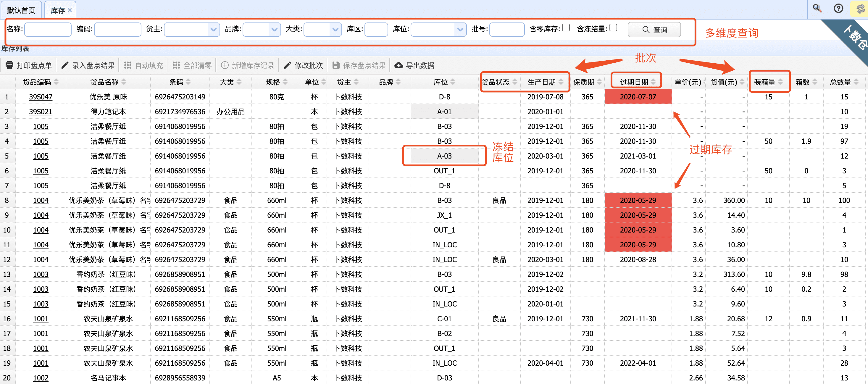This screenshot has width=868, height=384.
Task: Click the 编码 input field
Action: coord(118,29)
